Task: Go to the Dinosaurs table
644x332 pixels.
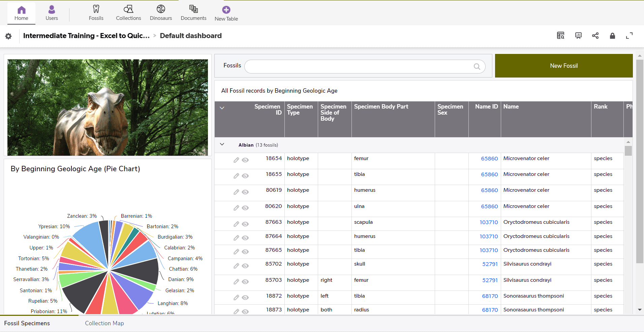Action: pyautogui.click(x=161, y=13)
